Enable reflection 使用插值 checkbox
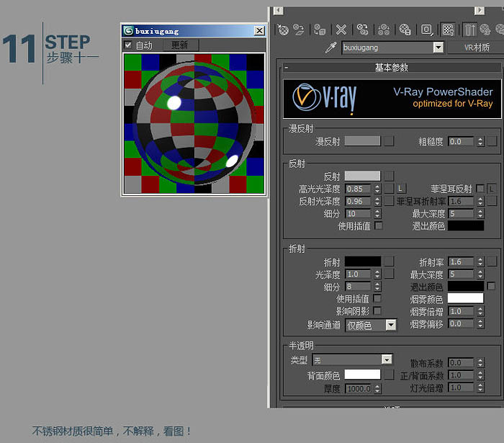The width and height of the screenshot is (504, 443). (379, 225)
